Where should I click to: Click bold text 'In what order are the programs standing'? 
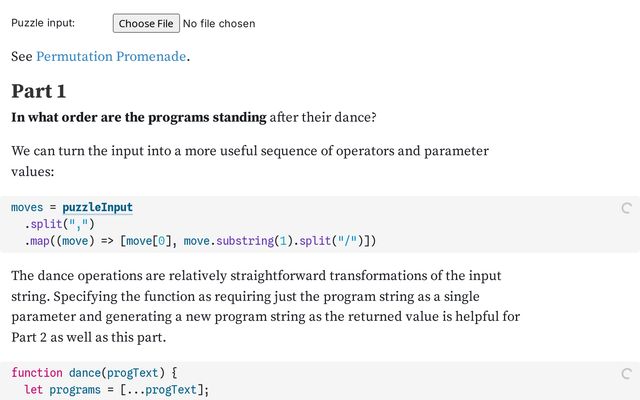click(139, 117)
